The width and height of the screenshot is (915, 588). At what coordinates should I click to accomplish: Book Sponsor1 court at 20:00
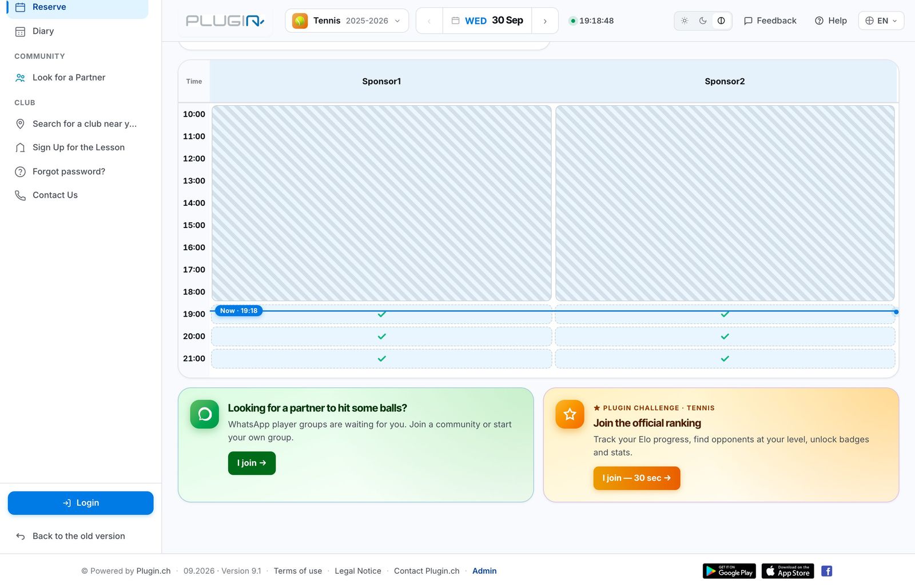click(x=381, y=337)
